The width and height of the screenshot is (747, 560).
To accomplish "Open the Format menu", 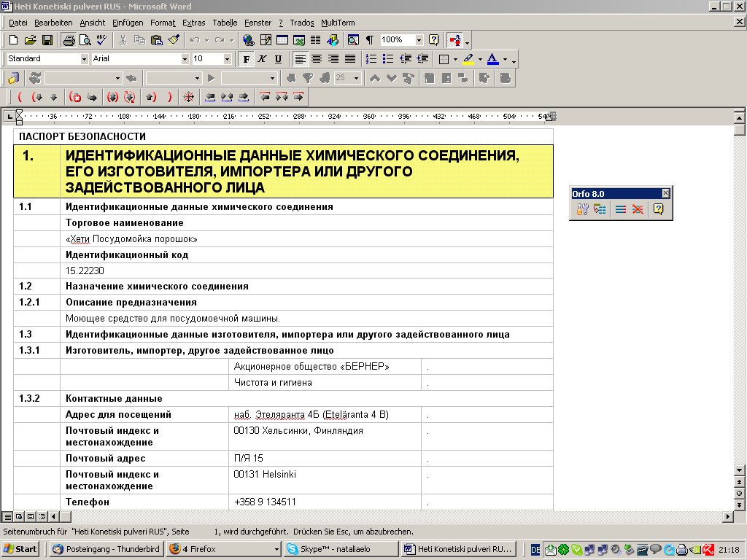I will [x=163, y=23].
